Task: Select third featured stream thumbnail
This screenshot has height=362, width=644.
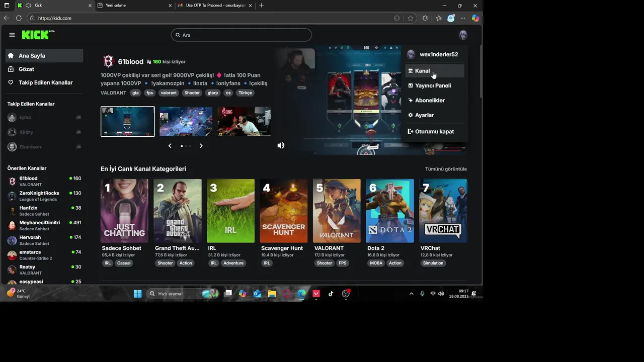Action: (244, 121)
